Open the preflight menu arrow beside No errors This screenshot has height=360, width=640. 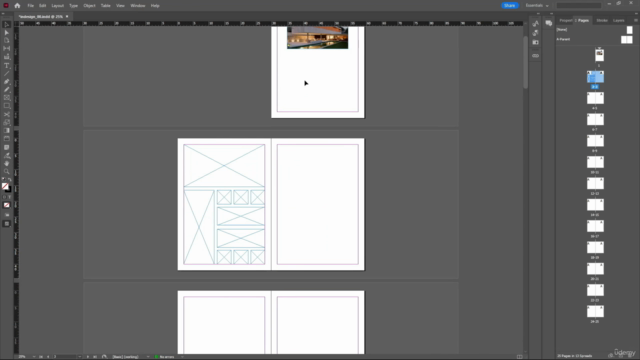click(182, 357)
